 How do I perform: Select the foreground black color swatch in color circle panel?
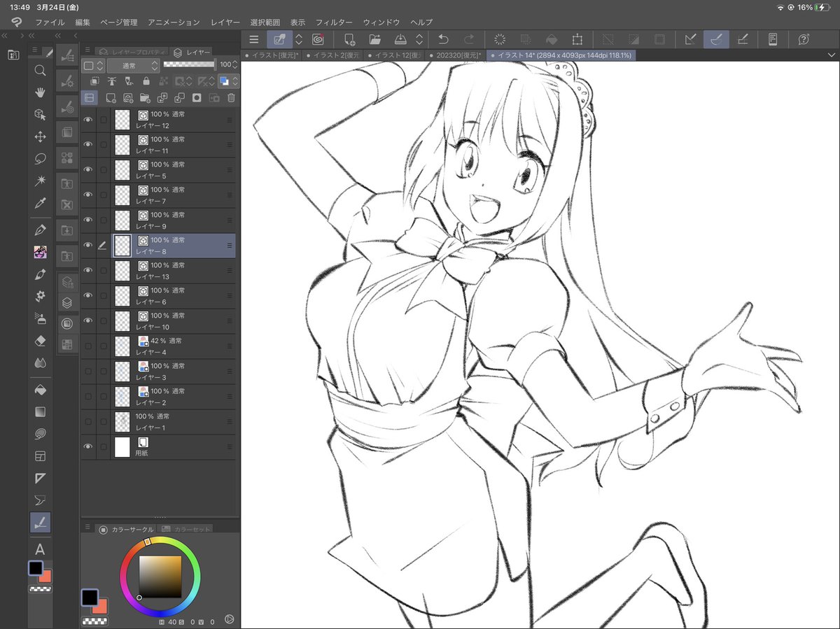coord(90,597)
